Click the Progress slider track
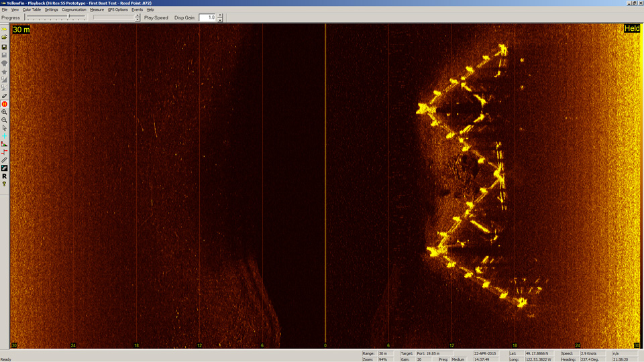The height and width of the screenshot is (362, 644). [56, 17]
